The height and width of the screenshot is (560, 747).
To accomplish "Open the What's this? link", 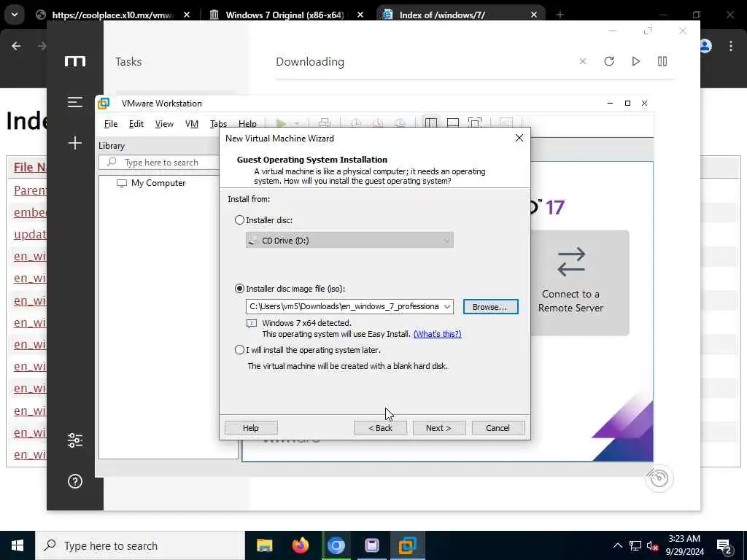I will (x=438, y=334).
